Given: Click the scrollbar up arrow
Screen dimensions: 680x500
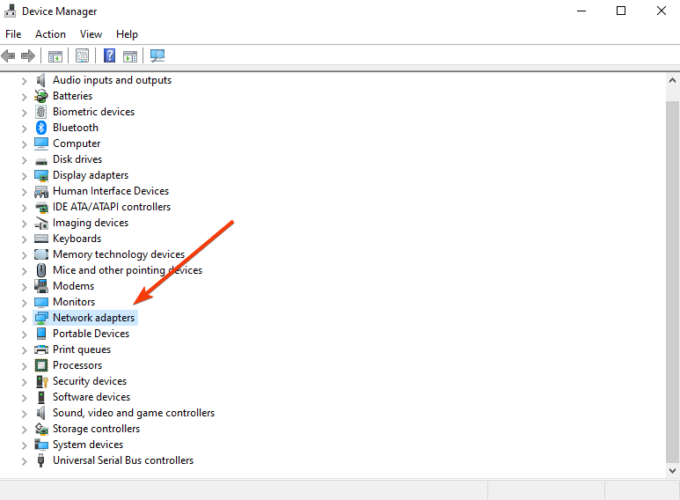Looking at the screenshot, I should (672, 80).
